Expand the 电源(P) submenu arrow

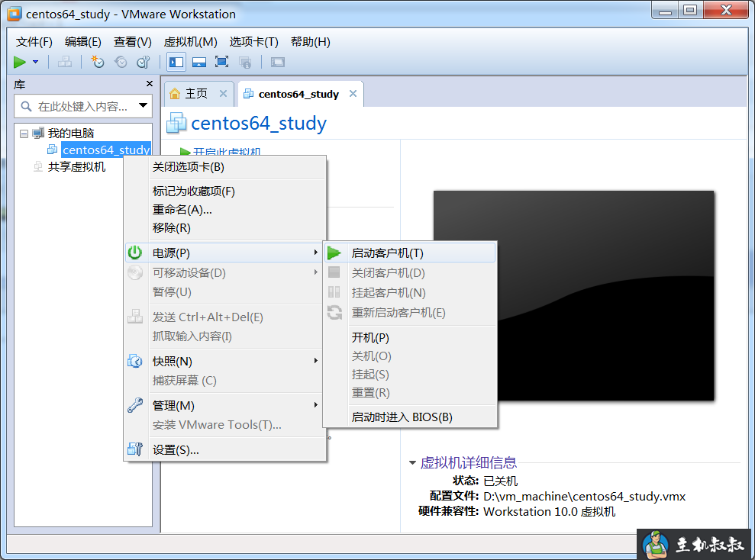(x=315, y=253)
